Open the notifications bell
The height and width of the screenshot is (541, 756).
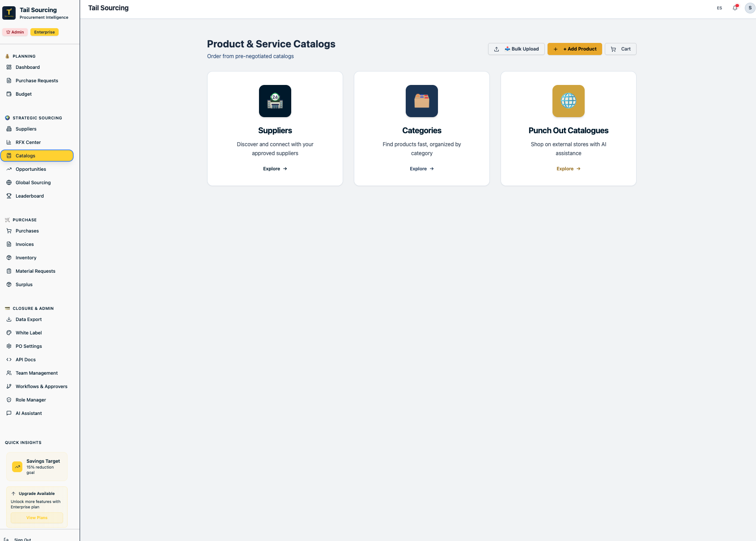[735, 8]
